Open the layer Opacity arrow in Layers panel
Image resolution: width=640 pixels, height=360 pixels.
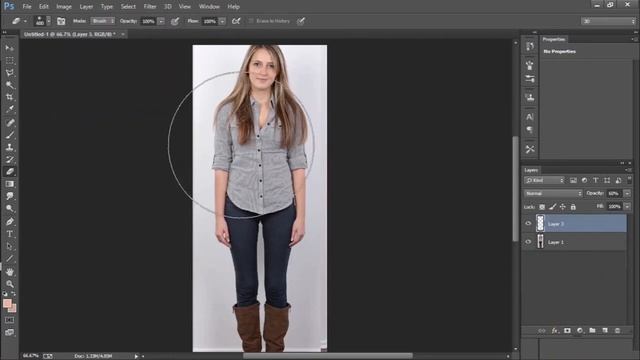pos(627,193)
